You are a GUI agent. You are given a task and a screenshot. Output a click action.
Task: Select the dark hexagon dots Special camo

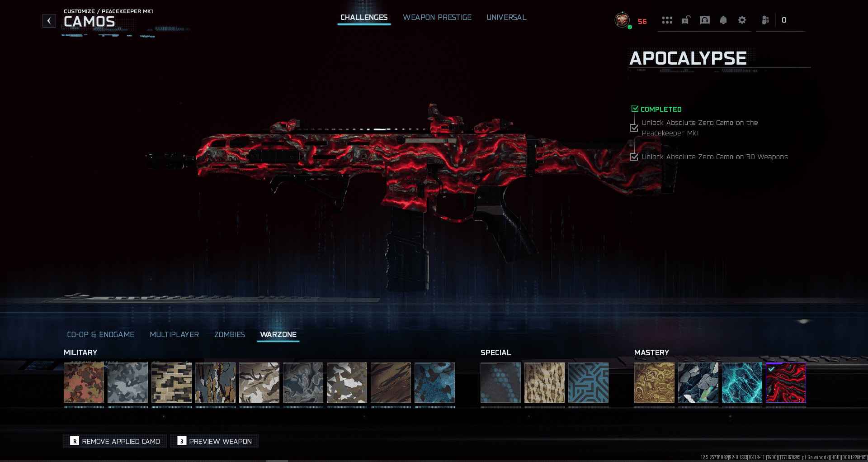click(500, 383)
